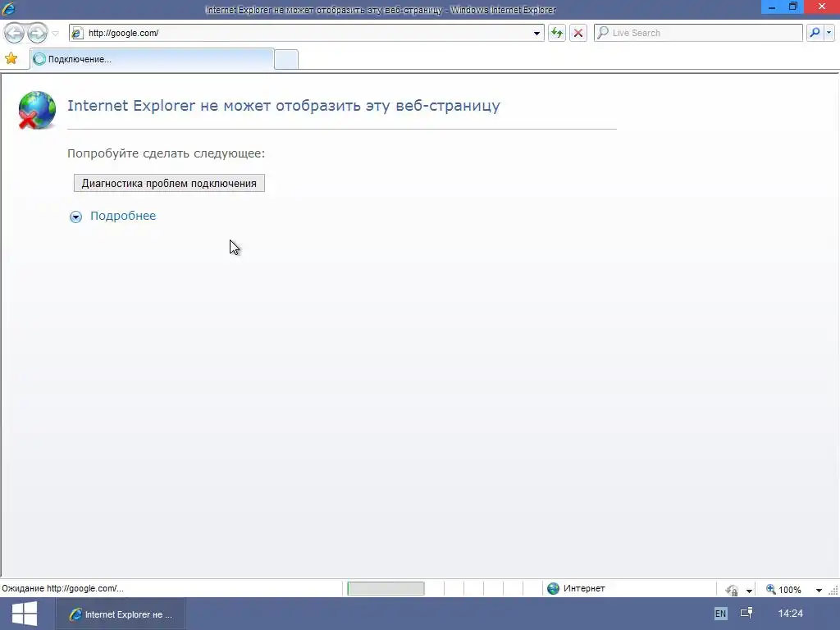Click the status bar resize grip

pos(833,591)
